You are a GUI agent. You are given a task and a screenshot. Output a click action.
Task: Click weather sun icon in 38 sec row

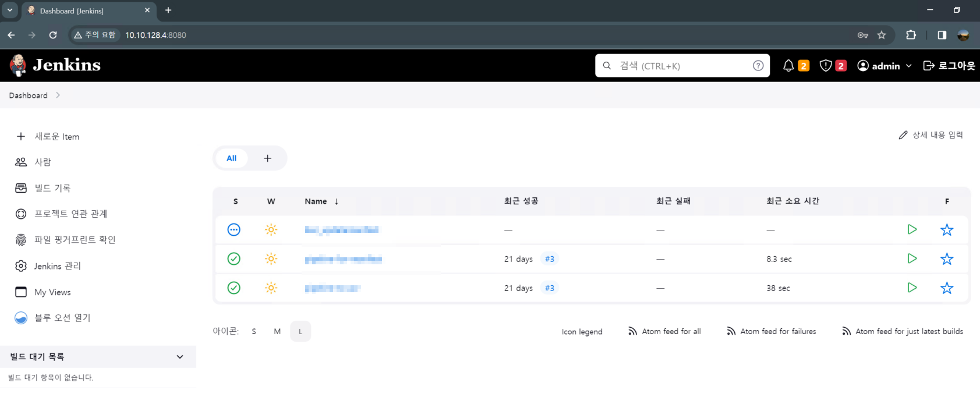click(x=271, y=288)
